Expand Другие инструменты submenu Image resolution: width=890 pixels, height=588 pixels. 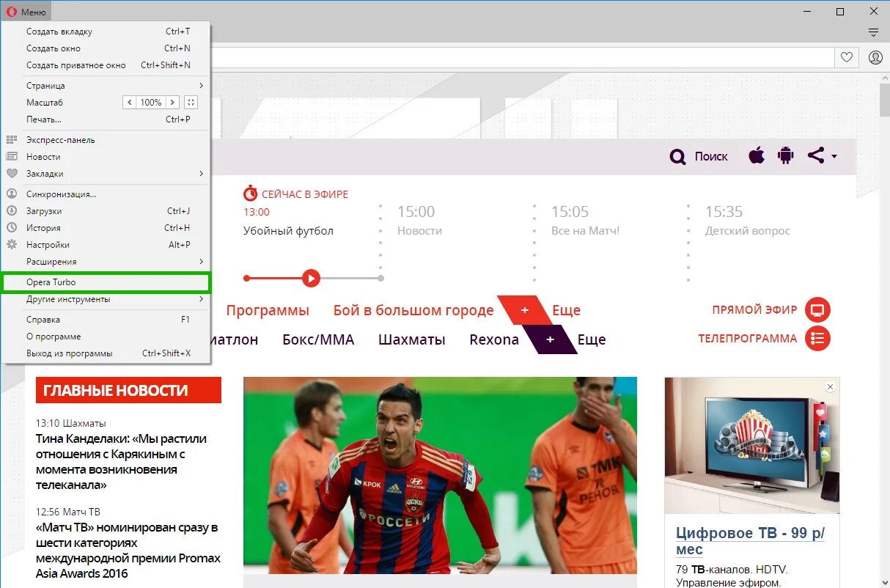click(x=106, y=299)
